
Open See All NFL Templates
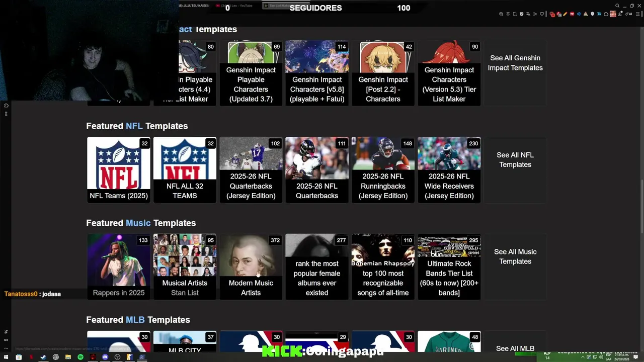click(x=515, y=160)
